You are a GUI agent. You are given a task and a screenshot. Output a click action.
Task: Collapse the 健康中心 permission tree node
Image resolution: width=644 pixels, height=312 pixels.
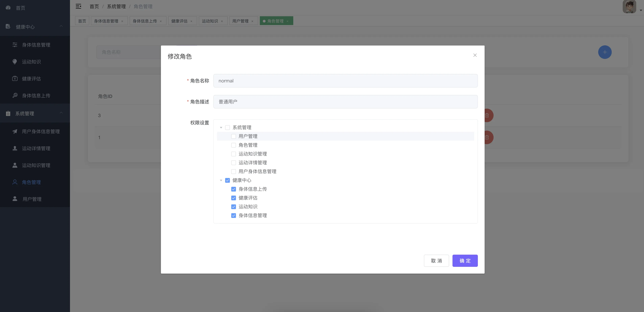[x=221, y=180]
